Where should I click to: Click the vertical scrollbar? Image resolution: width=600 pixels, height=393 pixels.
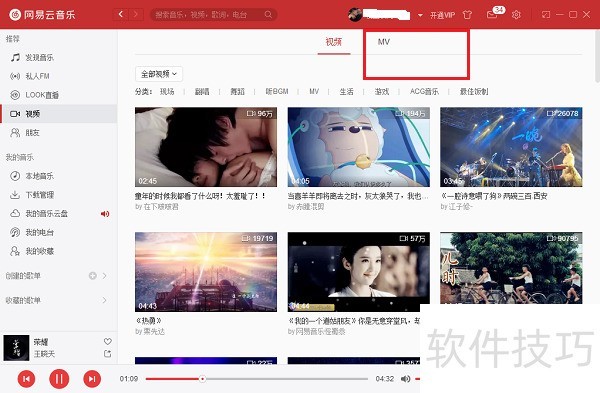pos(597,56)
